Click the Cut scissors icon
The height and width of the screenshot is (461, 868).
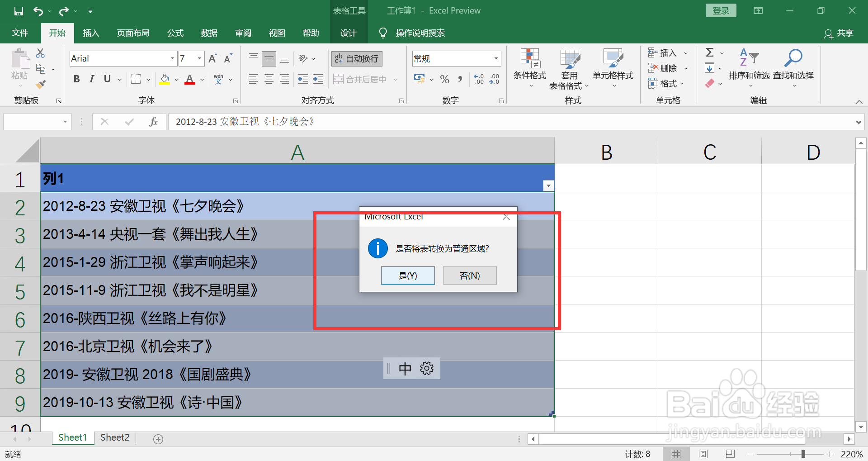tap(40, 53)
